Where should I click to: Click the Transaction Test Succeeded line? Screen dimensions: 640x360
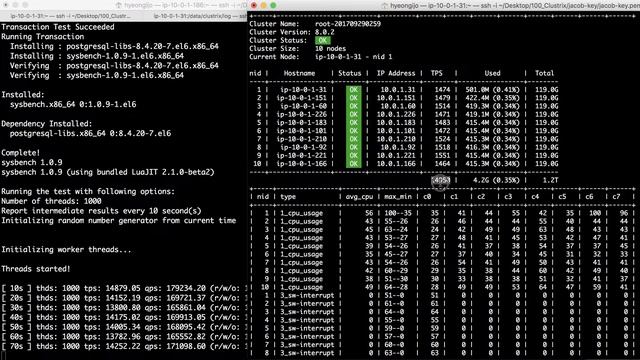pos(58,27)
